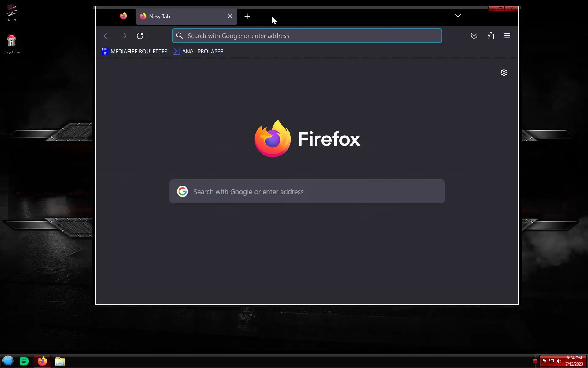Open the taskbar clock and date
Viewport: 588px width, 368px height.
[x=574, y=361]
